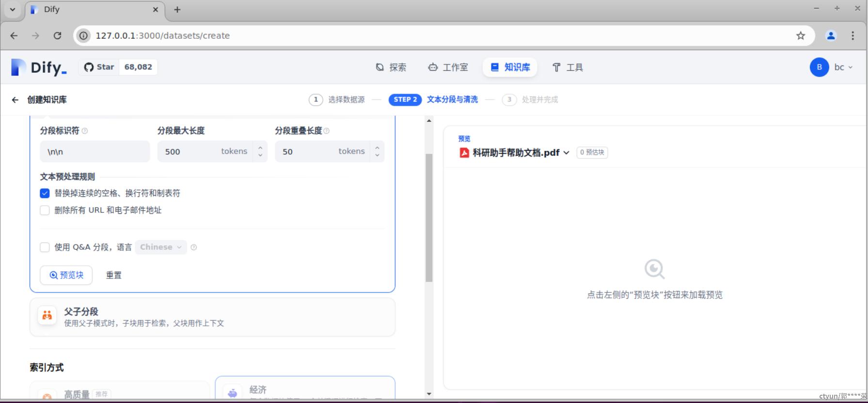
Task: Click the 重置 button
Action: tap(114, 275)
